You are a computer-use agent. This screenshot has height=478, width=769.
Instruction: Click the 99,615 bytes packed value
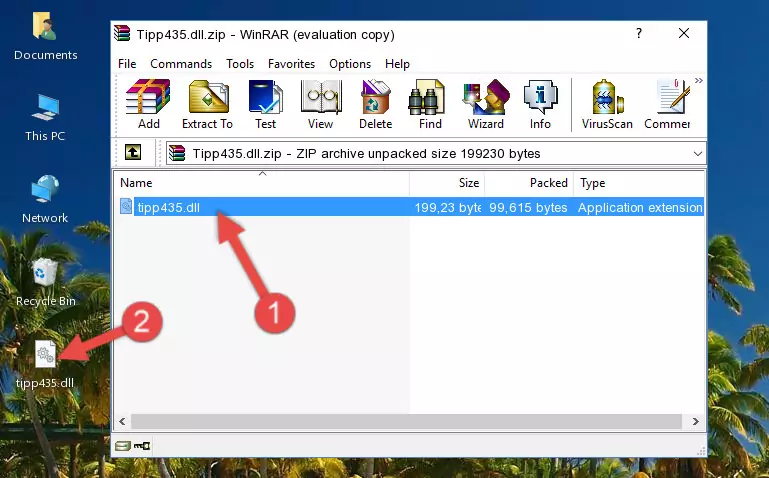click(528, 208)
